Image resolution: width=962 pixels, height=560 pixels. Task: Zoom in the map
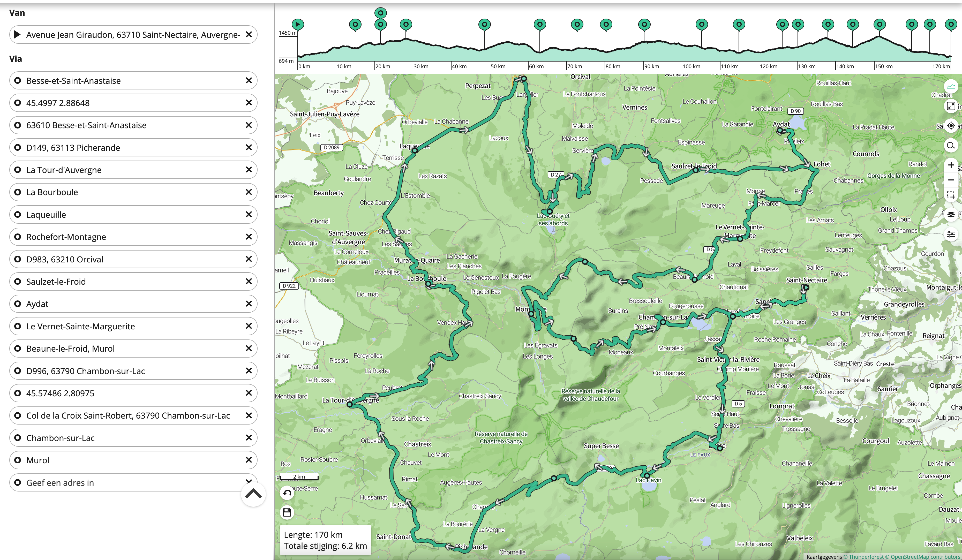(x=951, y=165)
